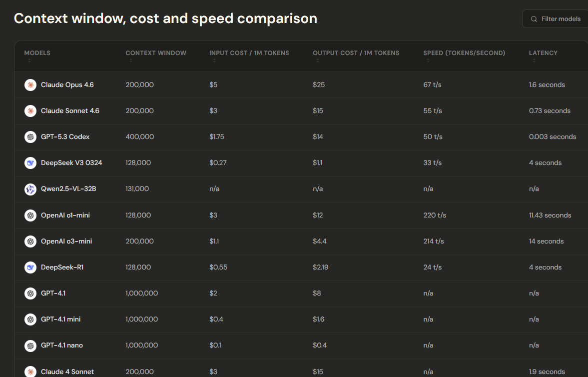Screen dimensions: 588x377
Task: Select the 11.43 seconds latency cell
Action: tap(550, 215)
